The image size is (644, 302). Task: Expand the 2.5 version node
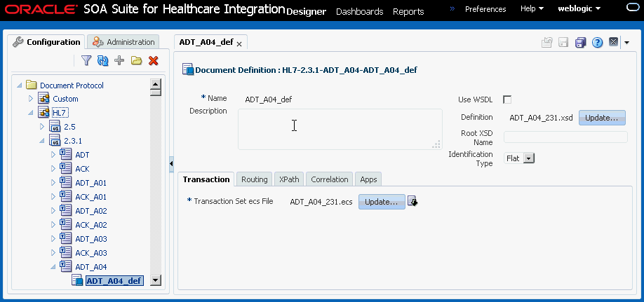click(x=42, y=126)
